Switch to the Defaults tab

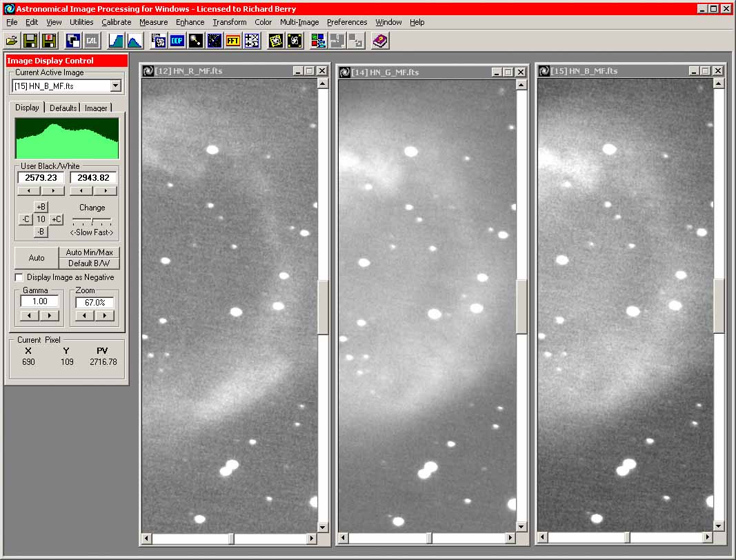point(63,108)
